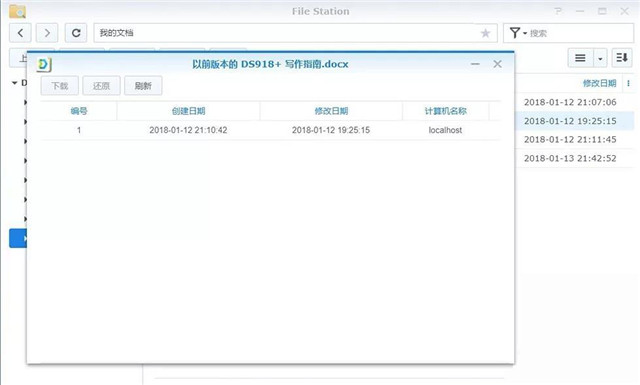
Task: Close the previous versions dialog
Action: tap(497, 64)
